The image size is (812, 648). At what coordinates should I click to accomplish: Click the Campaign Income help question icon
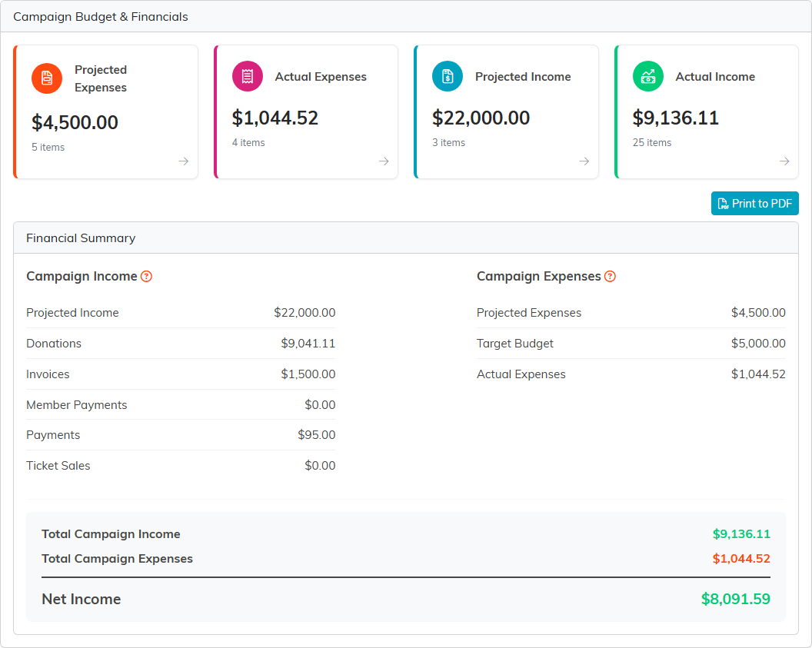pyautogui.click(x=147, y=277)
